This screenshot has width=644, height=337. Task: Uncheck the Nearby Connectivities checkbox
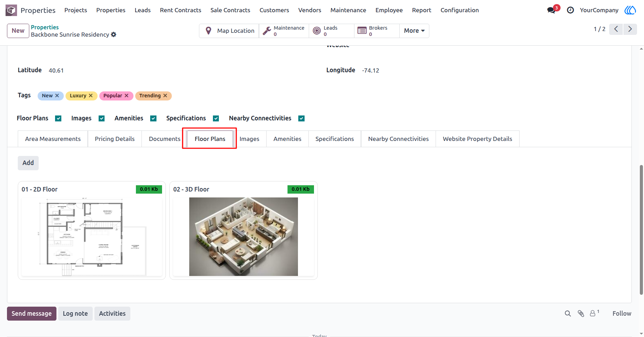[301, 119]
